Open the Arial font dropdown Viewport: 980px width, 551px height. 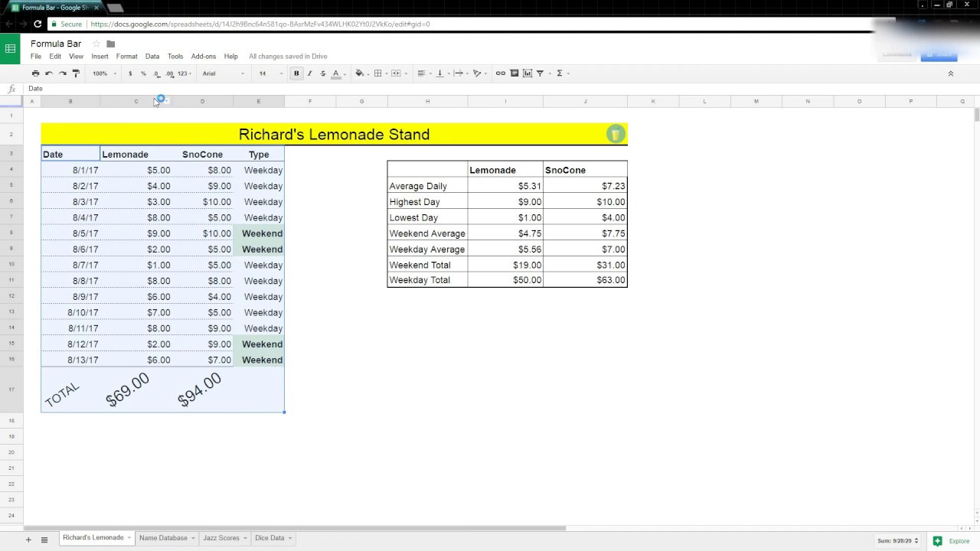pyautogui.click(x=223, y=73)
